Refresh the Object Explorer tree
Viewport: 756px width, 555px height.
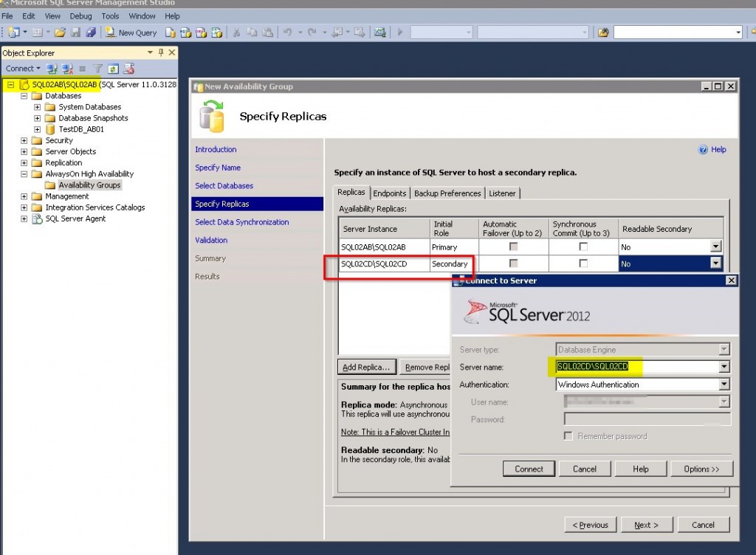(x=113, y=68)
